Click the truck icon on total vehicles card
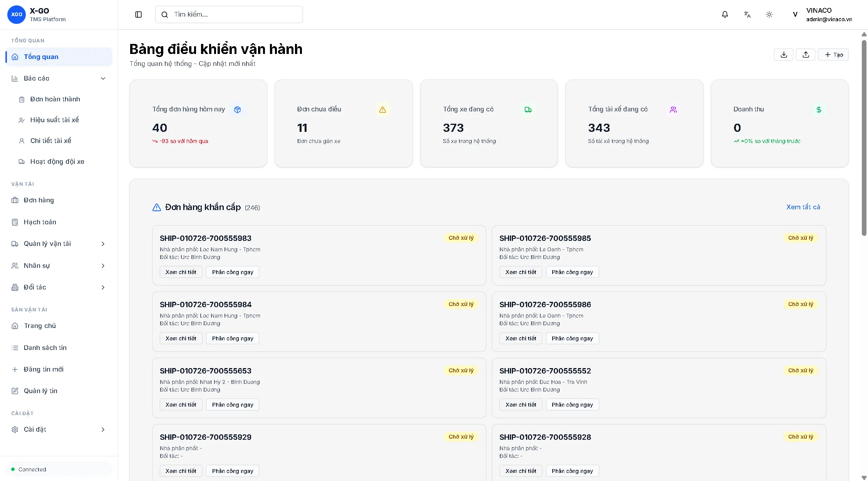 click(528, 110)
